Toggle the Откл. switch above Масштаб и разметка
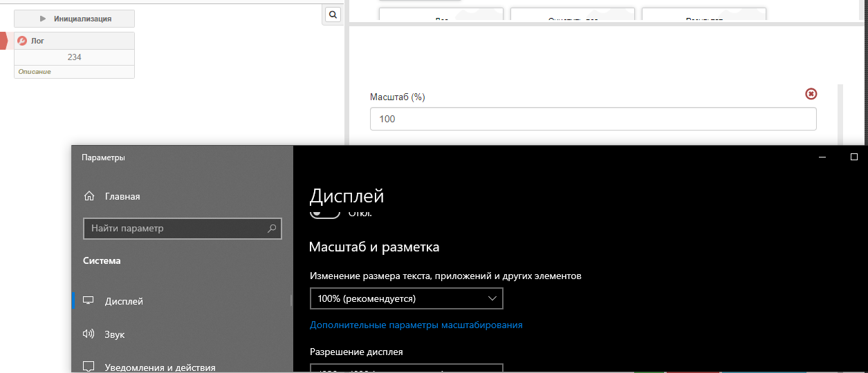 325,214
